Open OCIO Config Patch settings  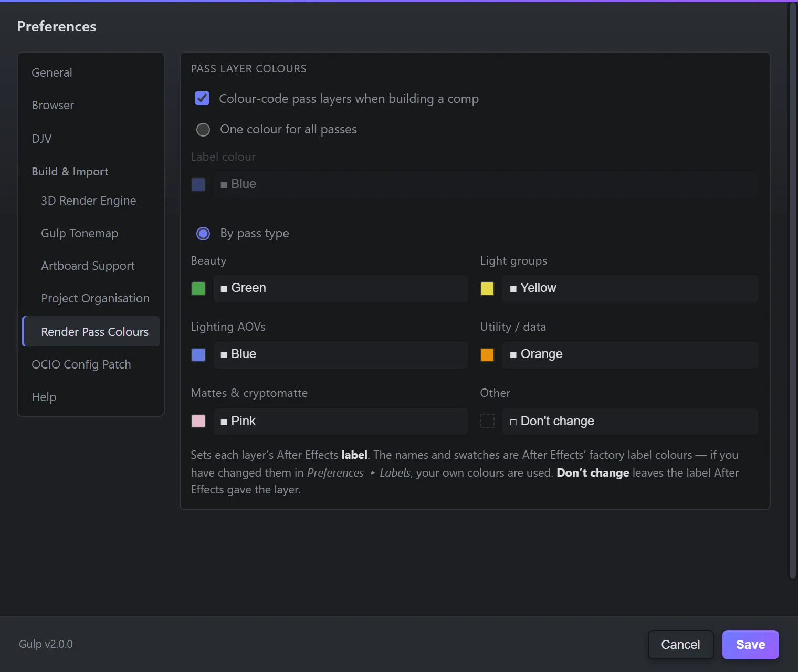[91, 364]
